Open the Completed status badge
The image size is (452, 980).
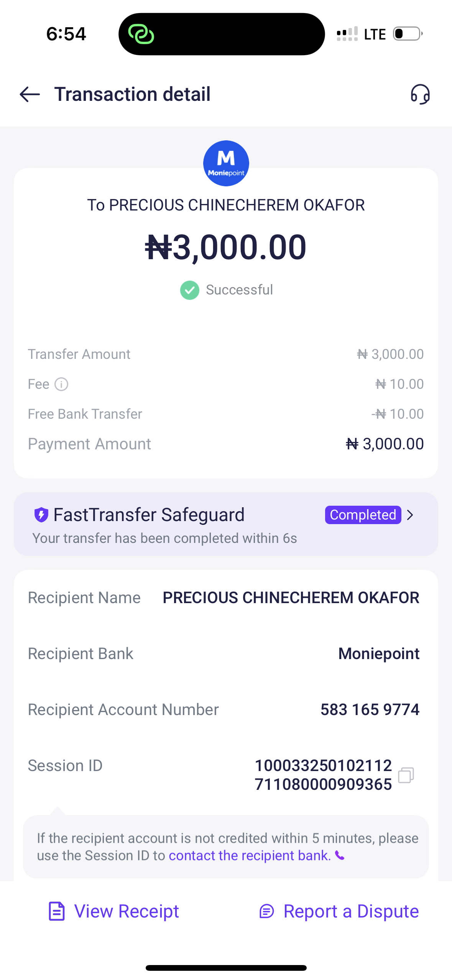pyautogui.click(x=363, y=515)
